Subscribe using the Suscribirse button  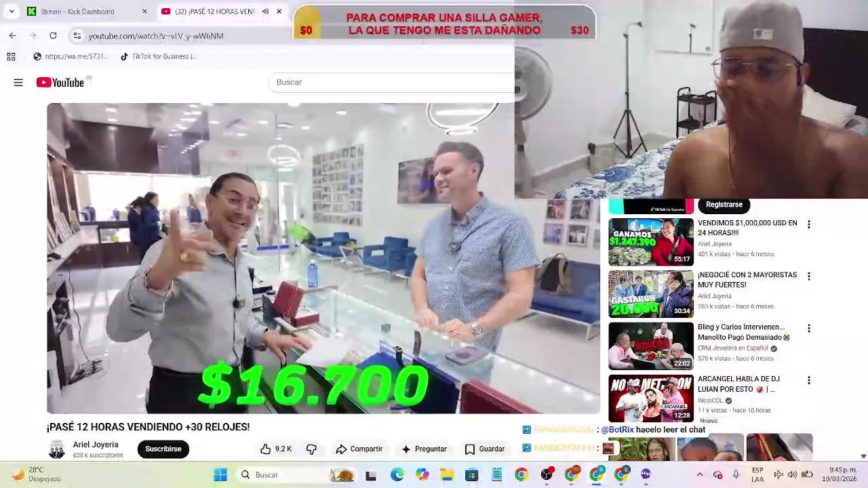pos(163,449)
